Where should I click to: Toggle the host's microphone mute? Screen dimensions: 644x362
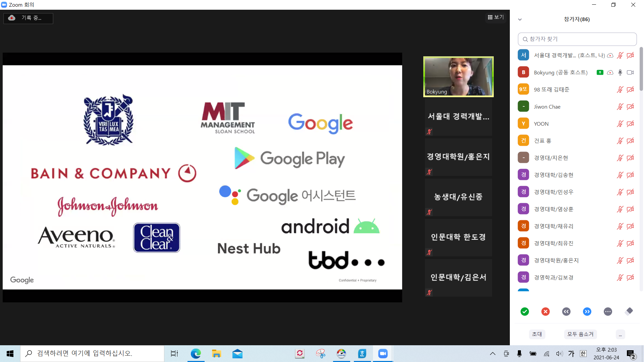pyautogui.click(x=620, y=55)
